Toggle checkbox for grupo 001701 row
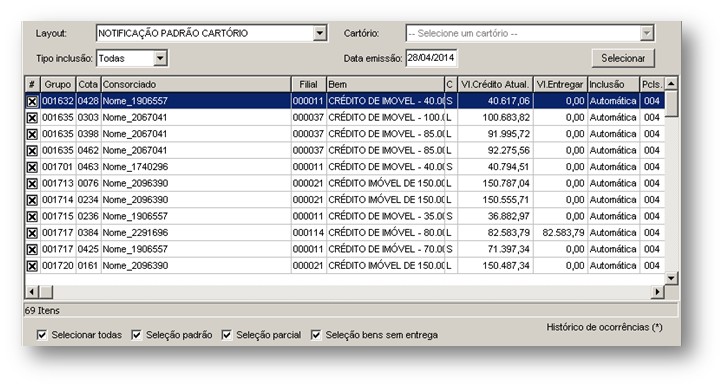724x388 pixels. click(x=32, y=167)
